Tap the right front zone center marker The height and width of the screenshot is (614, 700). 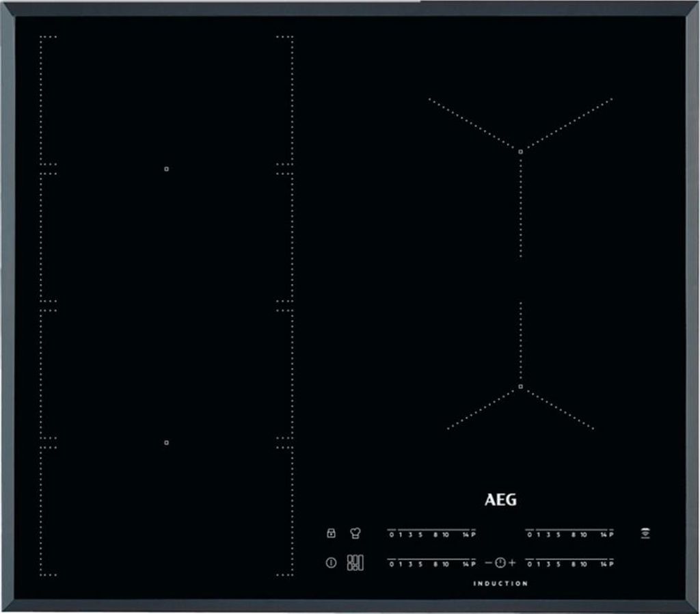click(x=521, y=387)
